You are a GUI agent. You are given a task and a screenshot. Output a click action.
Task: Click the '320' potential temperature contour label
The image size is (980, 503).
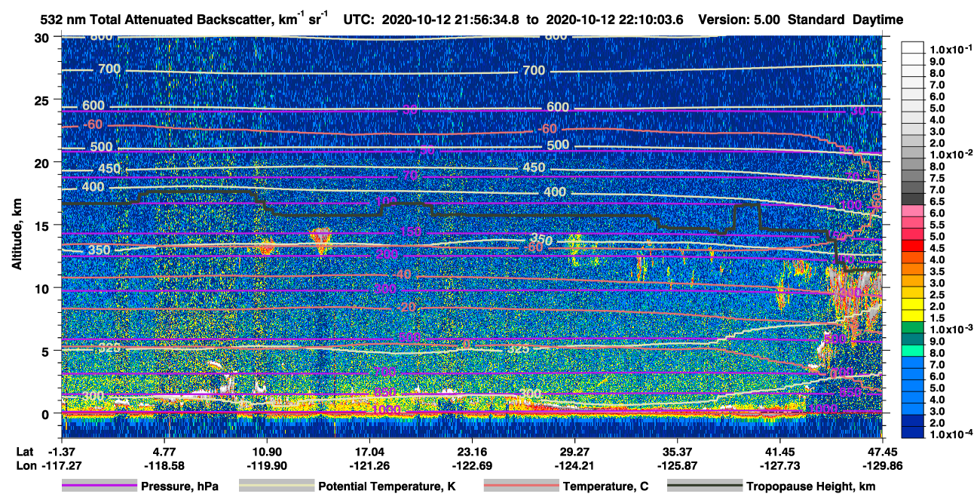point(110,348)
